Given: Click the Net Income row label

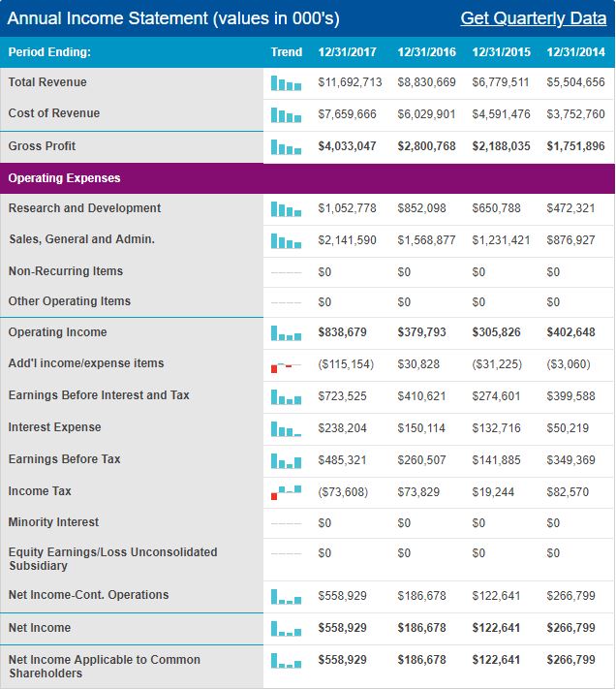Looking at the screenshot, I should [40, 628].
